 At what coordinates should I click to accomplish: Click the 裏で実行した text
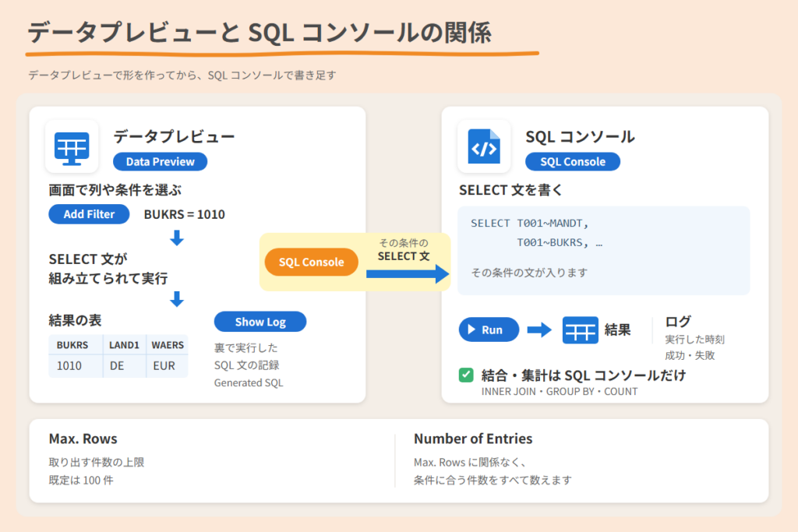pos(245,348)
